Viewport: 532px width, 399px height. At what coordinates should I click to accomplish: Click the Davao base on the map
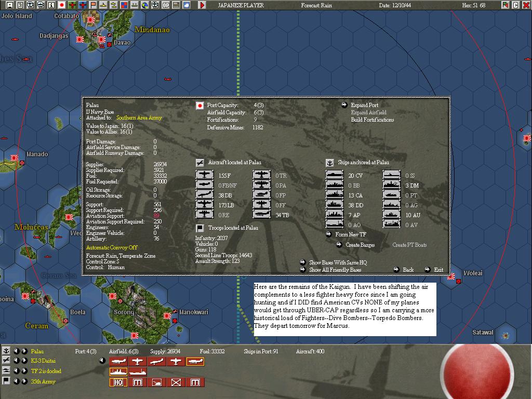tap(102, 39)
